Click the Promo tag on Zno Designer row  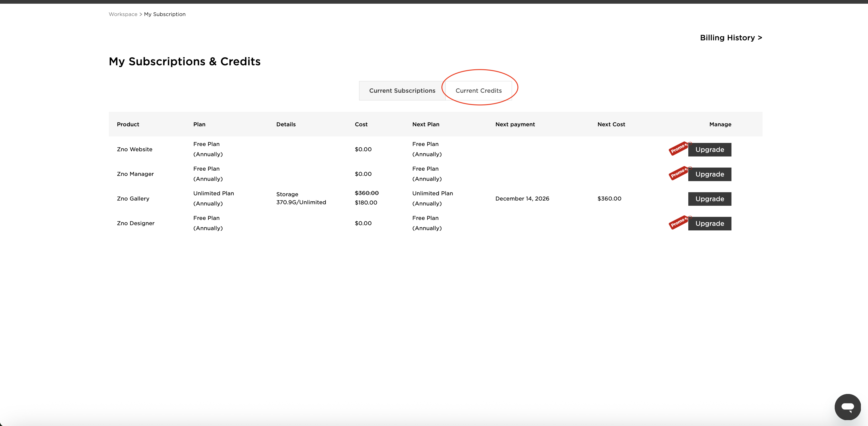pyautogui.click(x=679, y=222)
